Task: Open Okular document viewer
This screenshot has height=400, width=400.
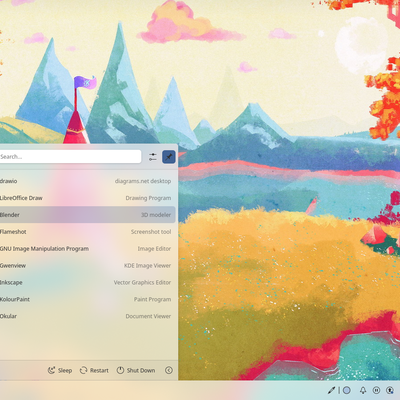Action: (x=87, y=316)
